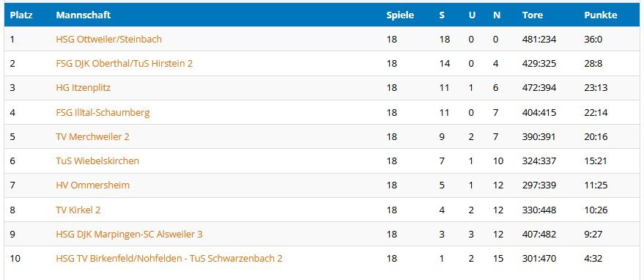Click the Spiele column header
This screenshot has width=644, height=280.
pos(400,15)
